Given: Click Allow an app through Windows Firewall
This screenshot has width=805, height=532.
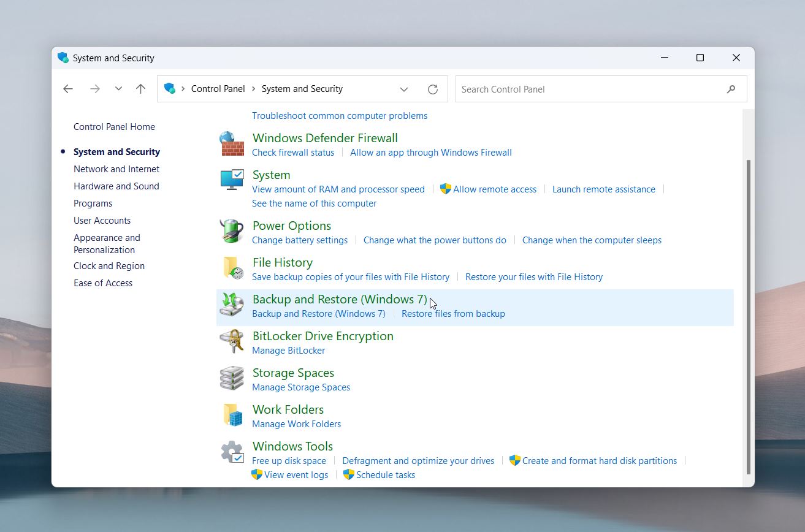Looking at the screenshot, I should 431,153.
